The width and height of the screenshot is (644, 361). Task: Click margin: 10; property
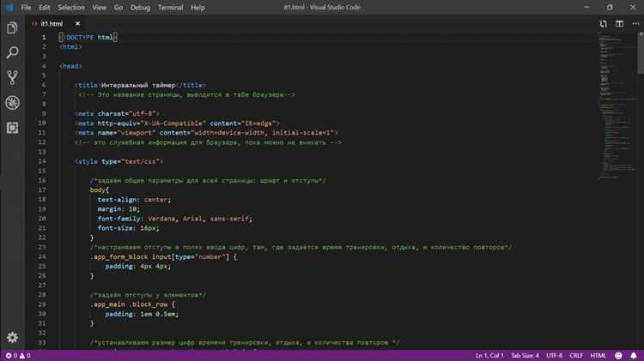click(118, 209)
